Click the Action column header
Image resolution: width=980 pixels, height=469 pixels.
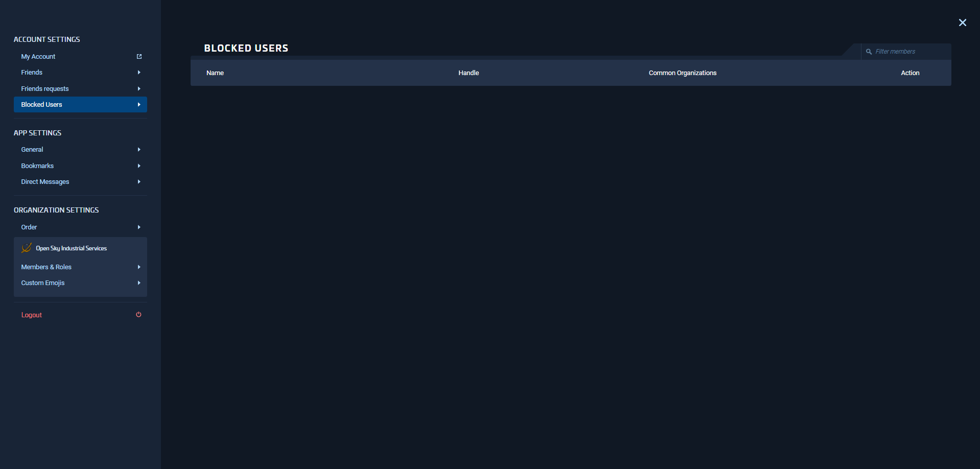910,73
